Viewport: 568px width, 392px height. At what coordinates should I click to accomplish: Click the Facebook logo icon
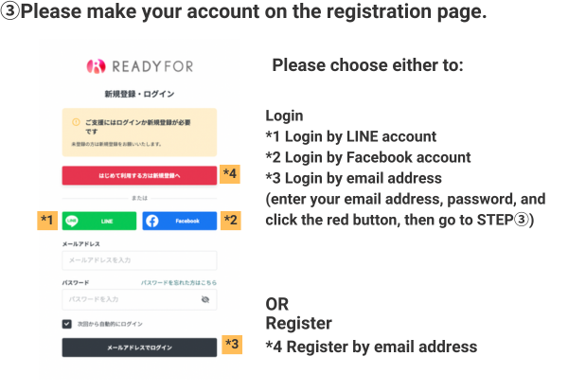click(x=152, y=221)
